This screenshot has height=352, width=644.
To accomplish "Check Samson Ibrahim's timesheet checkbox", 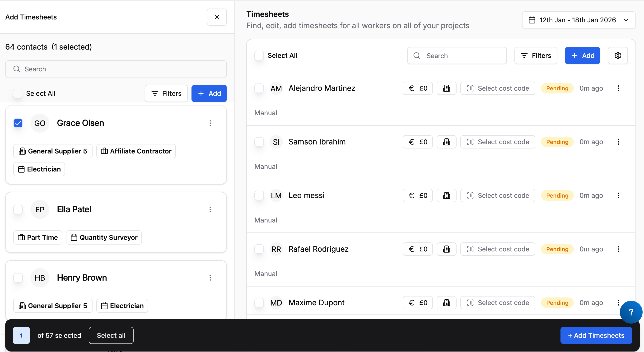I will tap(259, 142).
